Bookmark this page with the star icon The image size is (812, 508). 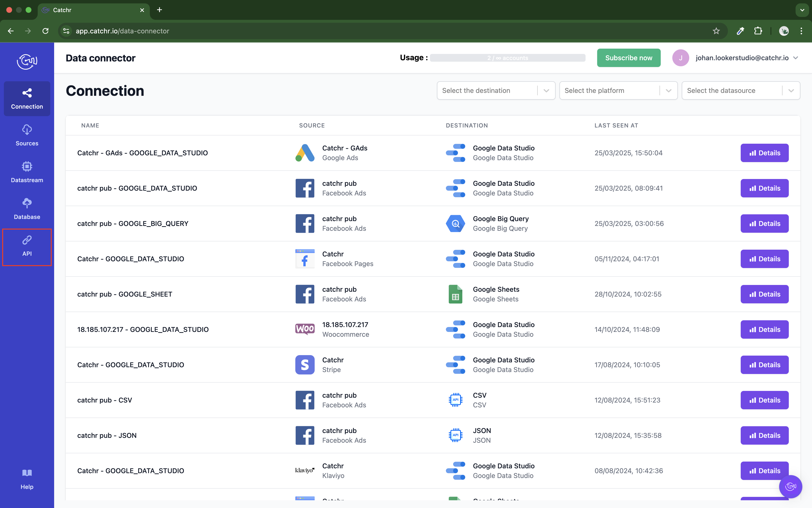[716, 31]
